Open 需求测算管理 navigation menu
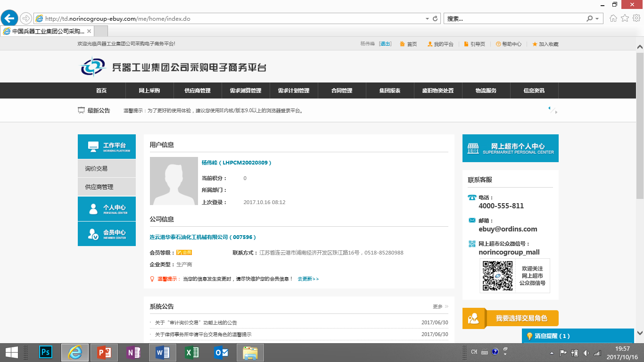The height and width of the screenshot is (362, 644). [x=246, y=90]
